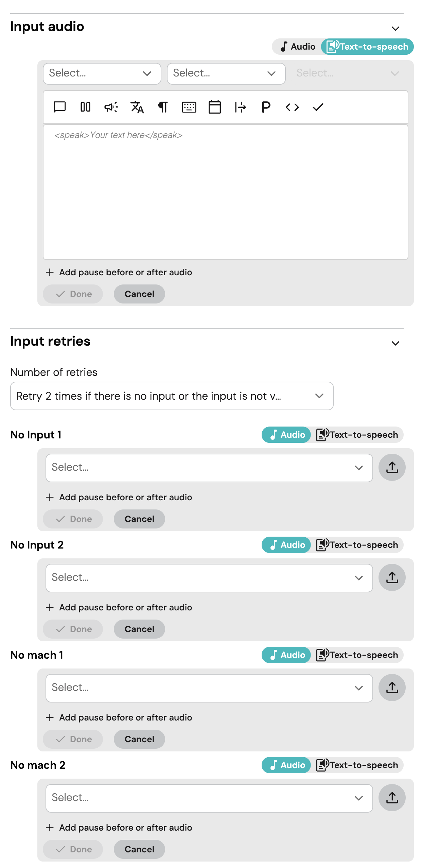Open the Number of retries dropdown
The height and width of the screenshot is (868, 422).
point(172,396)
